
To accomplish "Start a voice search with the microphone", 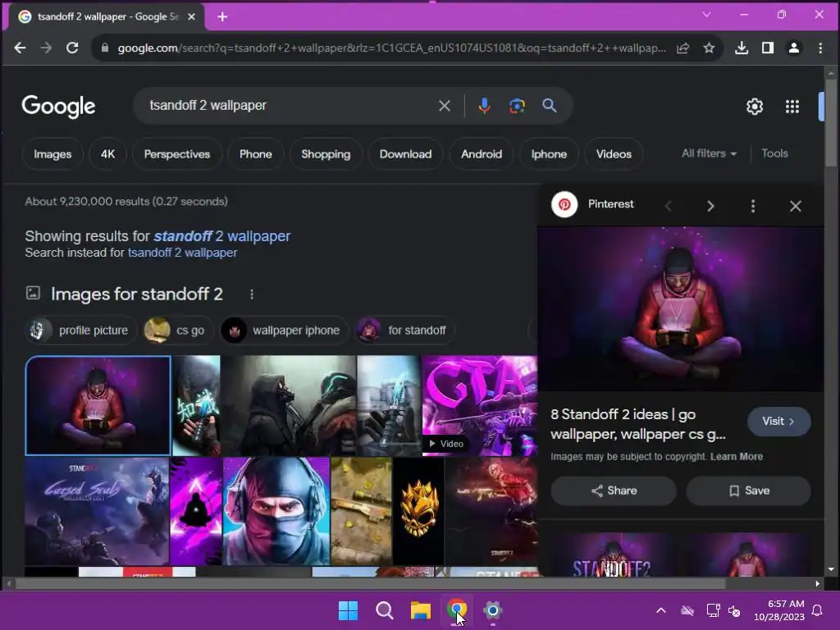I will 484,106.
